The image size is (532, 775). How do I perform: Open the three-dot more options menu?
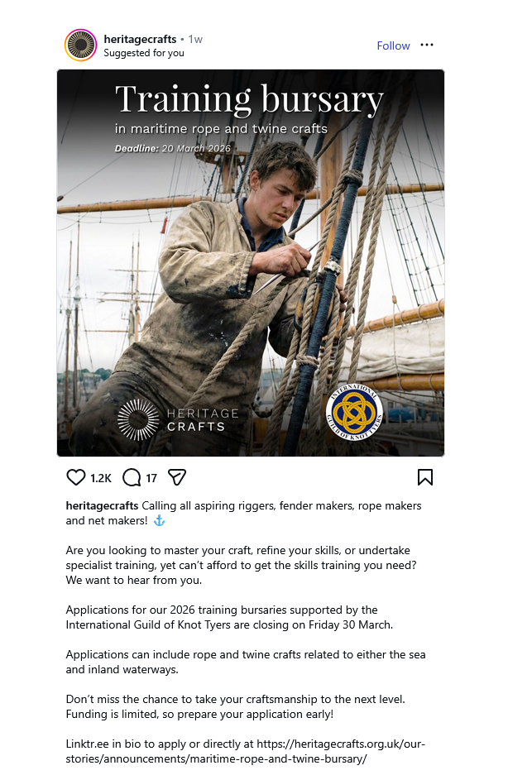pyautogui.click(x=427, y=45)
